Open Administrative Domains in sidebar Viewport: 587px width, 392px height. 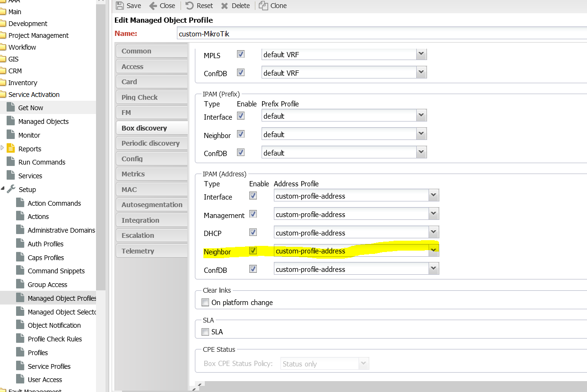tap(61, 230)
